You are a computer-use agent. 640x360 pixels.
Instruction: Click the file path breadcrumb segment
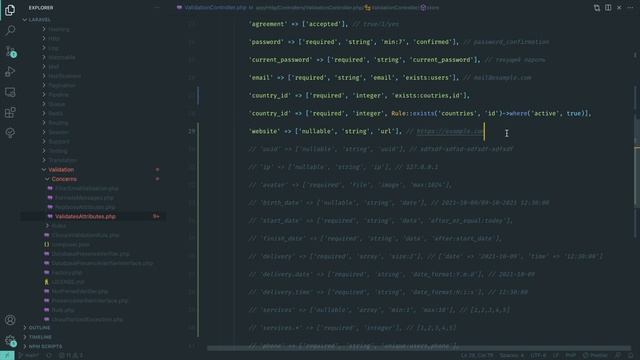point(309,8)
